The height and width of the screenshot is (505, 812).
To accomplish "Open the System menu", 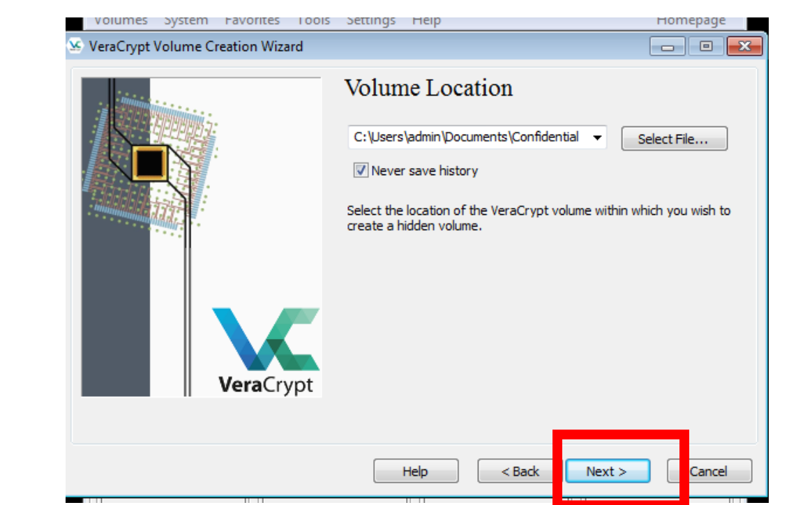I will tap(186, 21).
